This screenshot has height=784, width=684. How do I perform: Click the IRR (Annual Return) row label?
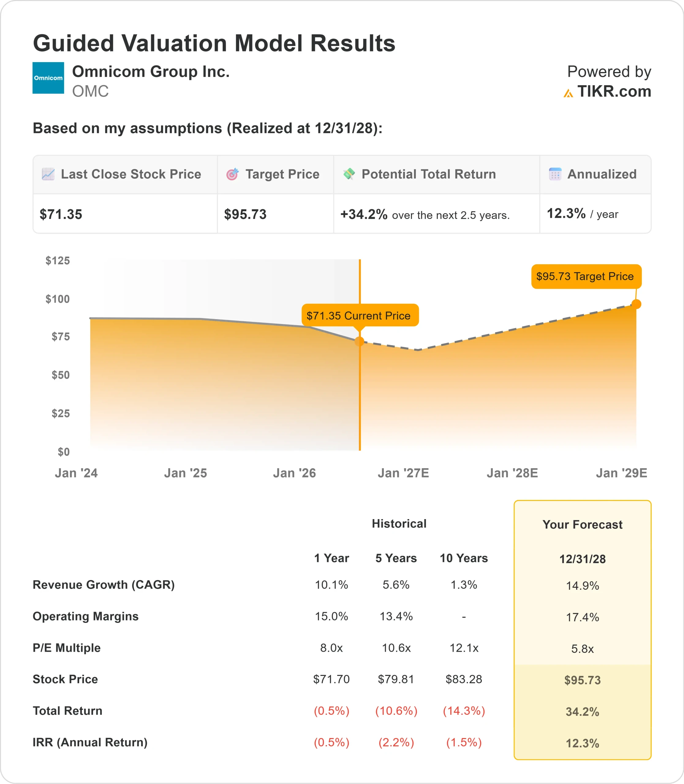click(x=90, y=742)
